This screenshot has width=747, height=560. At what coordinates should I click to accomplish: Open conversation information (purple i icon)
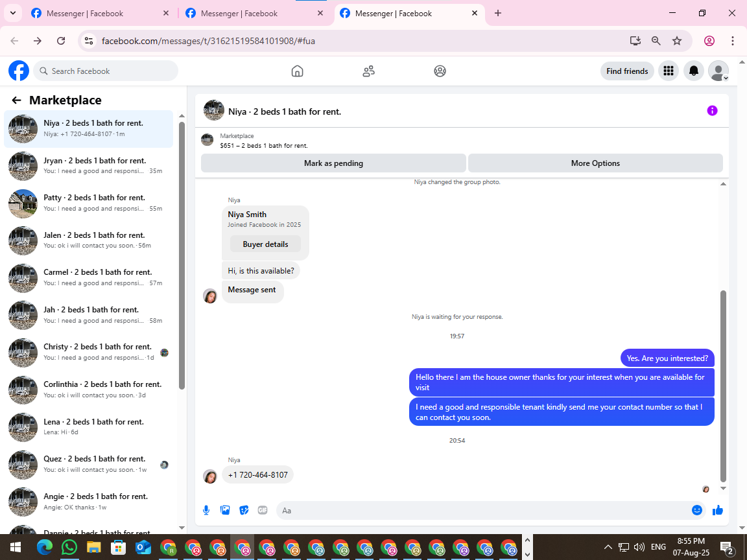pyautogui.click(x=712, y=110)
